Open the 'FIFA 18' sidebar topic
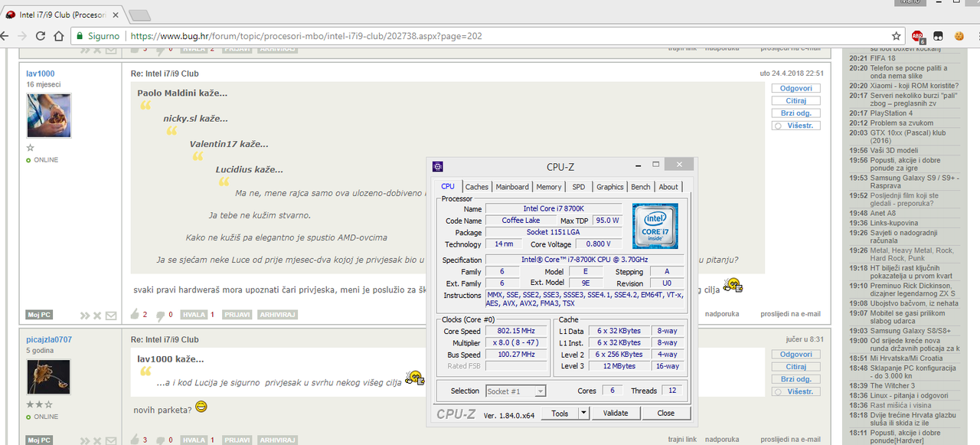The image size is (980, 445). tap(883, 58)
